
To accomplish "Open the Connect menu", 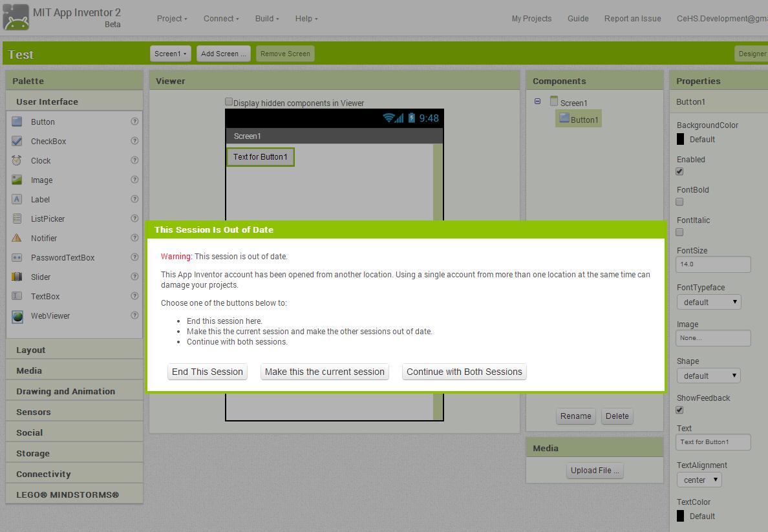I will coord(221,19).
